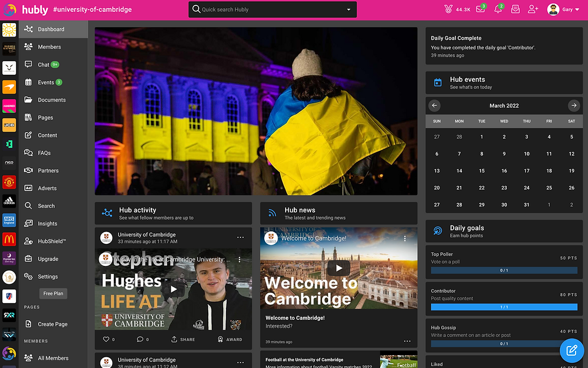
Task: Open the Members menu item
Action: (x=53, y=47)
